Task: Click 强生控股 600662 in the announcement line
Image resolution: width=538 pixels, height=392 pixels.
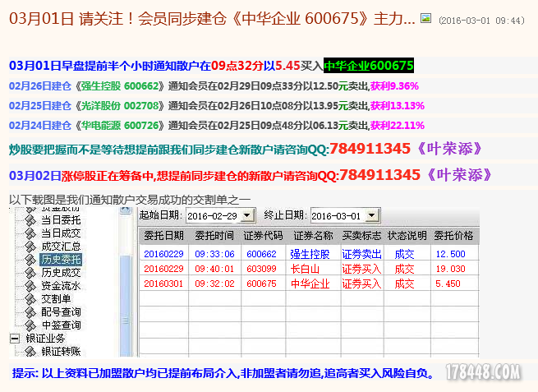Action: (119, 85)
